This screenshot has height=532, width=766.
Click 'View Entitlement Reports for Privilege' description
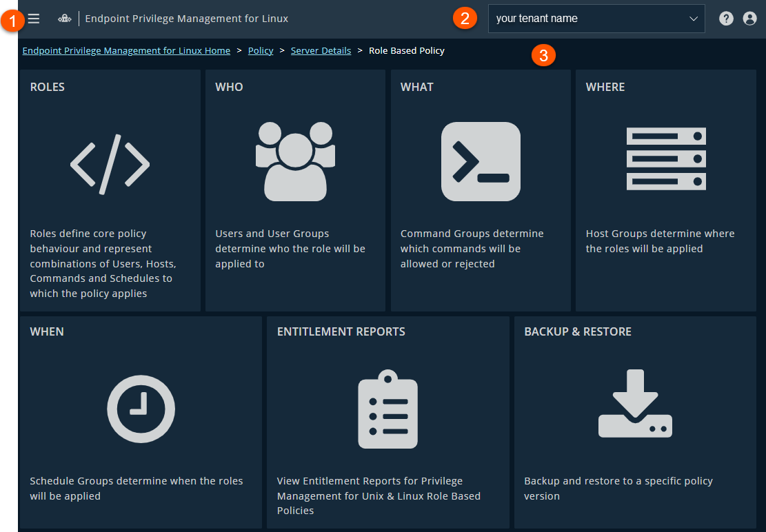(x=379, y=495)
